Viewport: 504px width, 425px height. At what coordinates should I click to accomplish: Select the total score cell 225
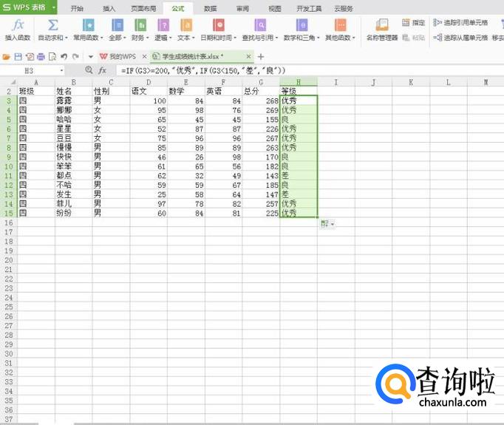[x=261, y=213]
